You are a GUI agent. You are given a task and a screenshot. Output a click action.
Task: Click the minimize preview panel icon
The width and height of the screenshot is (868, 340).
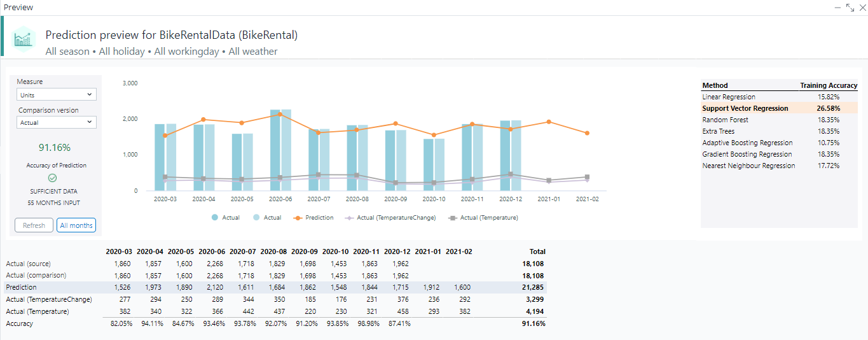tap(837, 8)
